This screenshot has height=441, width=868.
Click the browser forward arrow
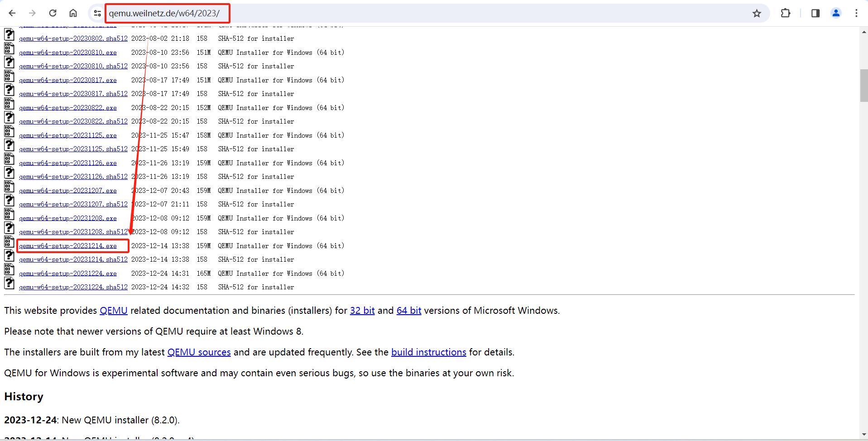point(32,13)
